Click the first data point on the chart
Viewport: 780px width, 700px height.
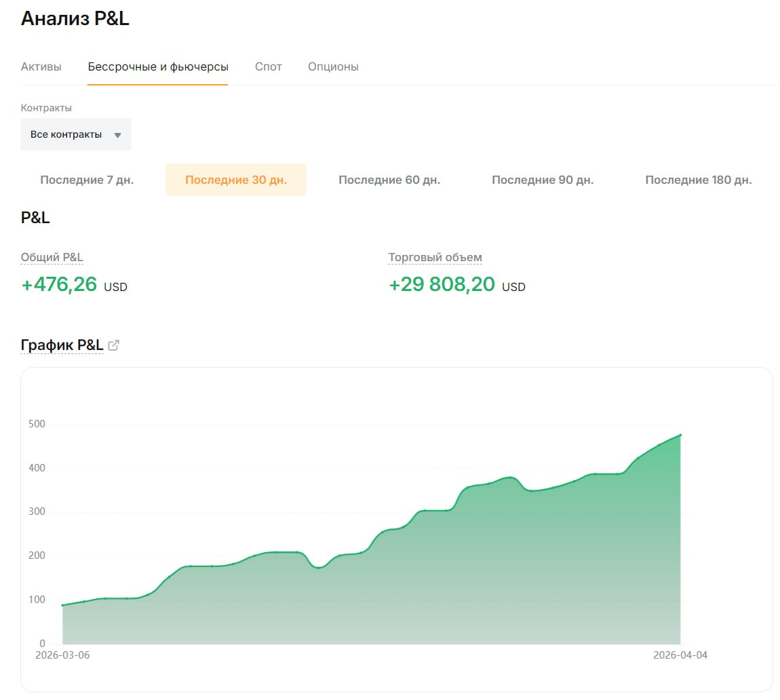click(62, 605)
